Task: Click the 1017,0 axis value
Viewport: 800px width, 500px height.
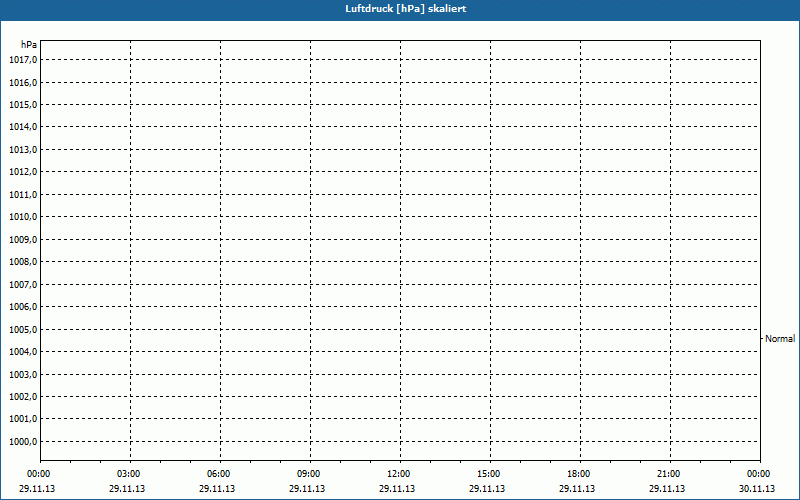Action: click(23, 60)
